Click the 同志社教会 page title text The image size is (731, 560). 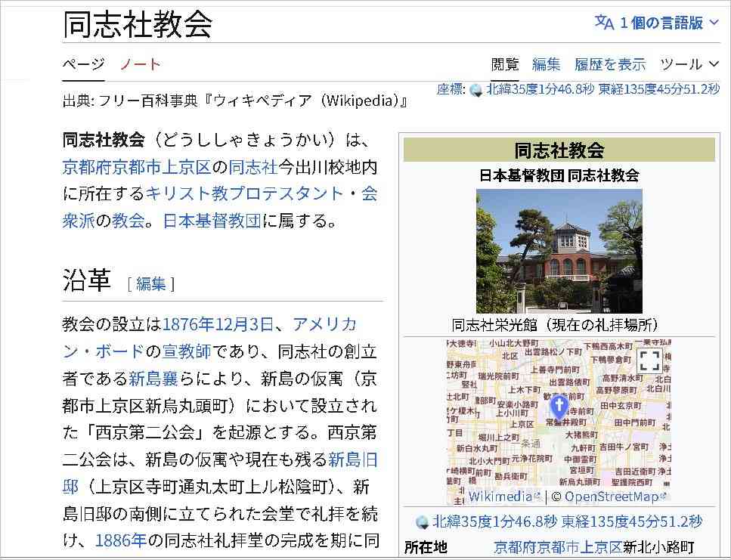[138, 24]
